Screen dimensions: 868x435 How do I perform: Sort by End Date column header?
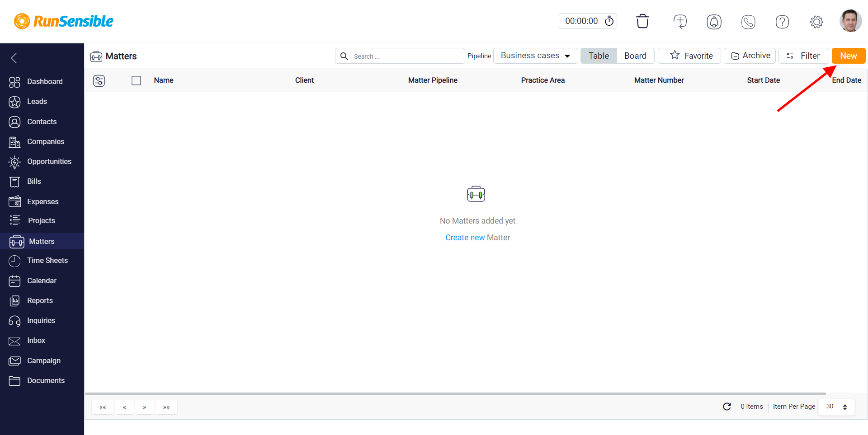[846, 80]
